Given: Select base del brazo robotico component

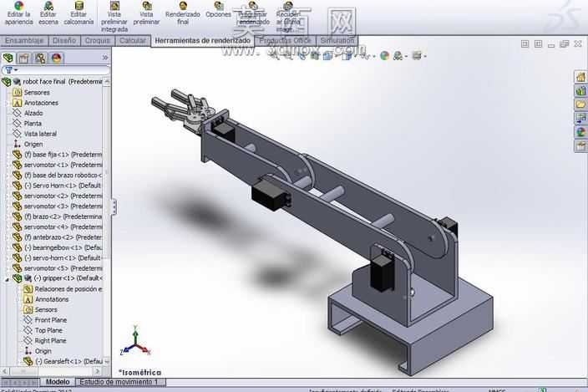Looking at the screenshot, I should click(x=57, y=176).
